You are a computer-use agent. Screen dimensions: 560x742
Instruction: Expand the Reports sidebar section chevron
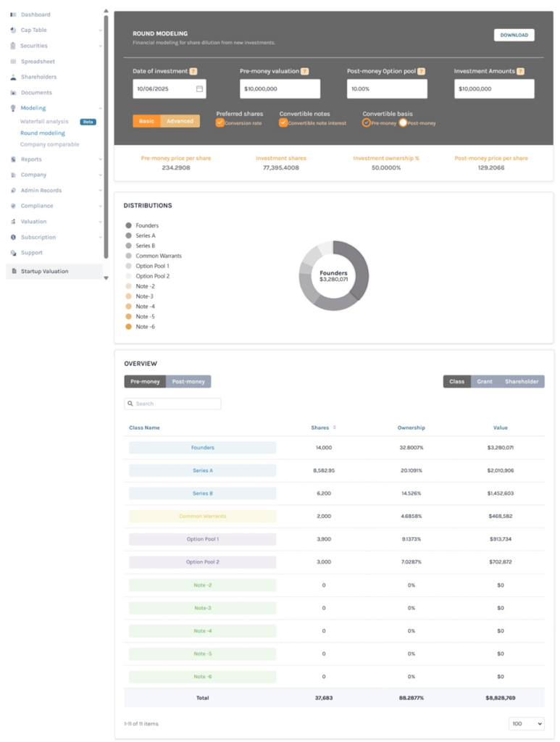pyautogui.click(x=100, y=159)
